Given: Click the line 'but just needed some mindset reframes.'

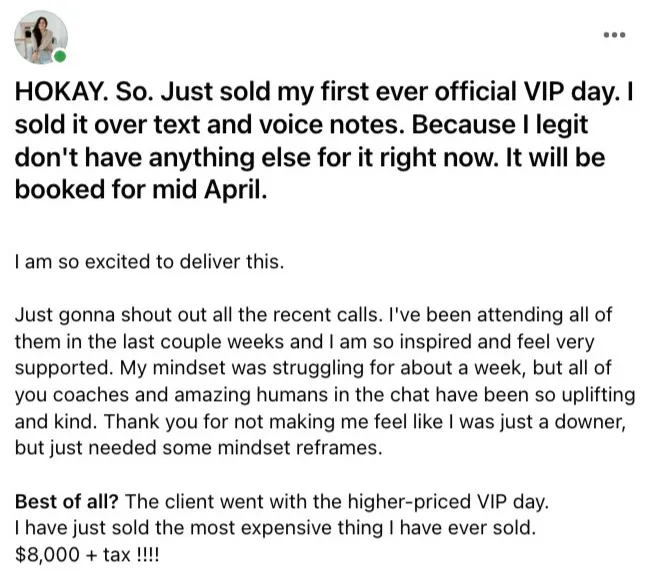Looking at the screenshot, I should [x=198, y=448].
